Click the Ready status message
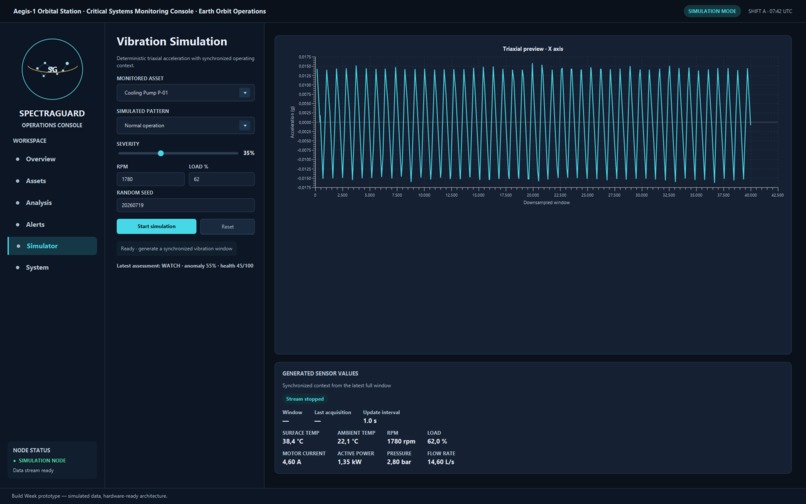The image size is (806, 504). 176,249
